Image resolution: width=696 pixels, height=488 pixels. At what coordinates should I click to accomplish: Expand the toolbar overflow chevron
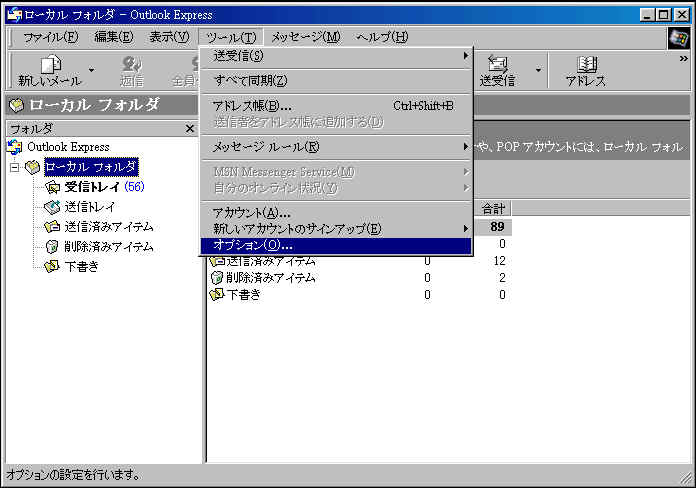click(684, 59)
